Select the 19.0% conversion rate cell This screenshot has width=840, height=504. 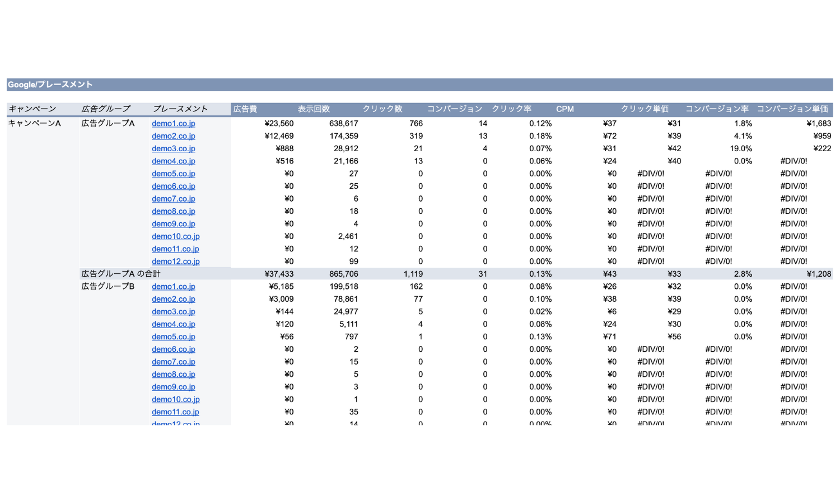coord(741,148)
